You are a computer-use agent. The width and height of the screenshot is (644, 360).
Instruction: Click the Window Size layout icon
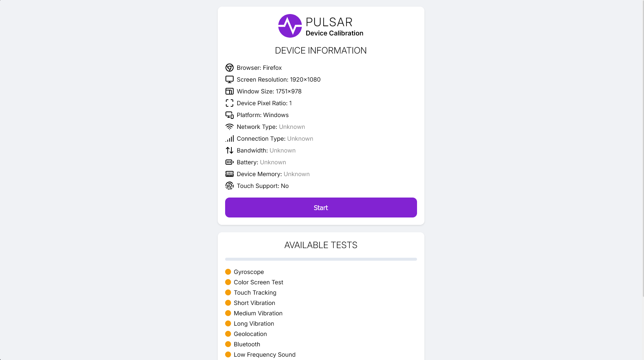(x=230, y=91)
